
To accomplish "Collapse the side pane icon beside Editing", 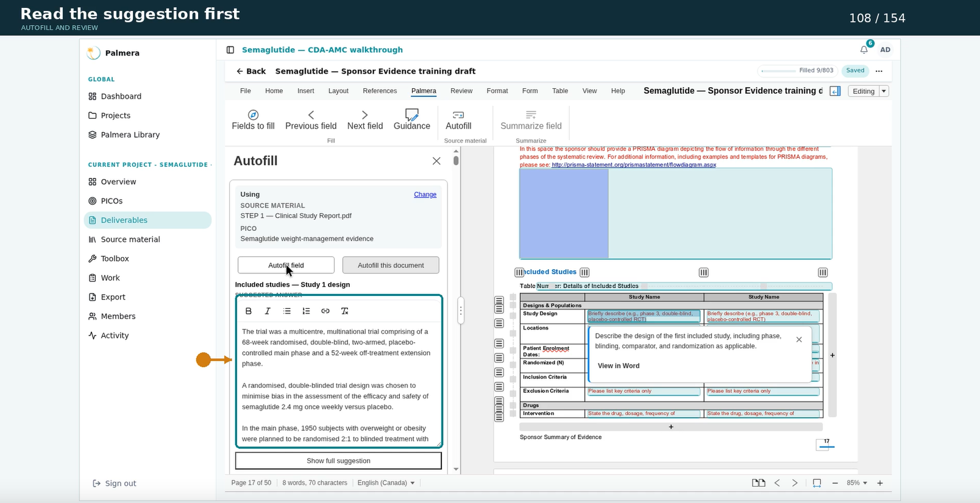I will 836,91.
